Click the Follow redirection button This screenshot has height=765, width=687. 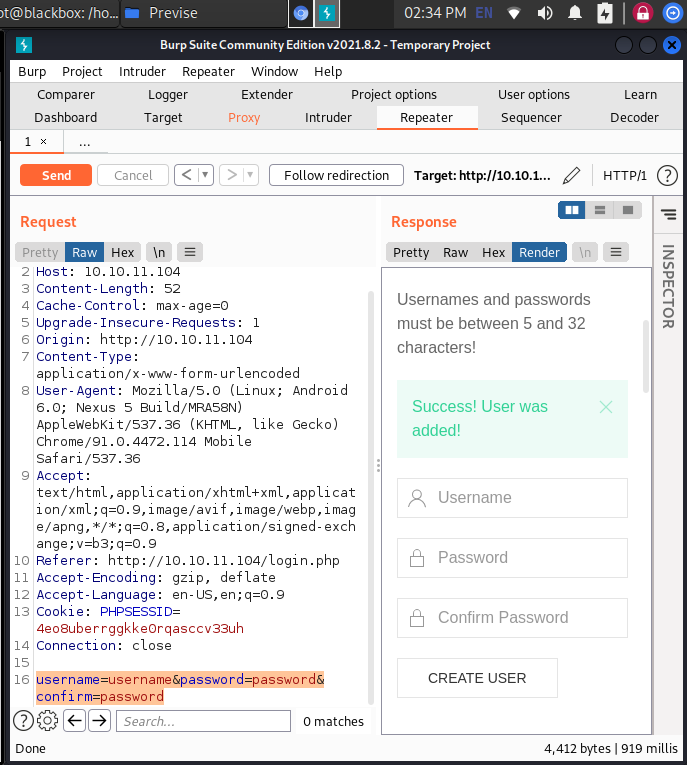click(336, 175)
